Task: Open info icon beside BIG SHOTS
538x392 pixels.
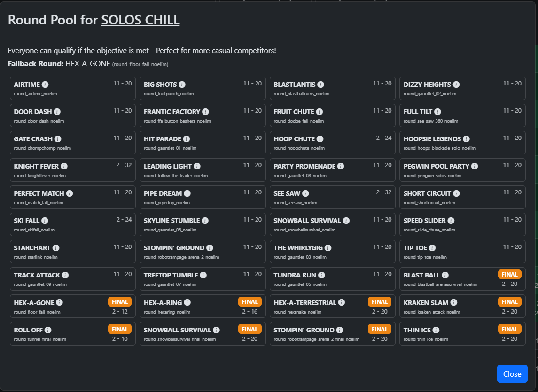Action: click(182, 85)
